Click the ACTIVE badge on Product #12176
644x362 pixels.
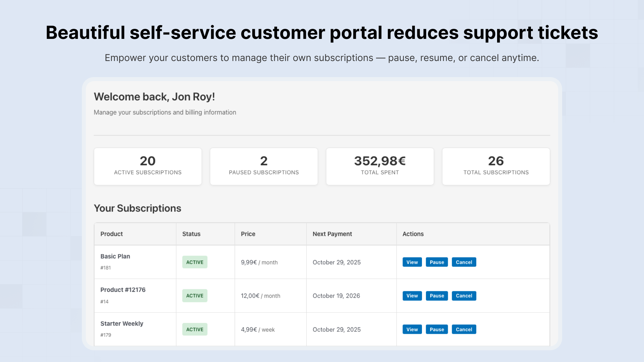pyautogui.click(x=195, y=296)
